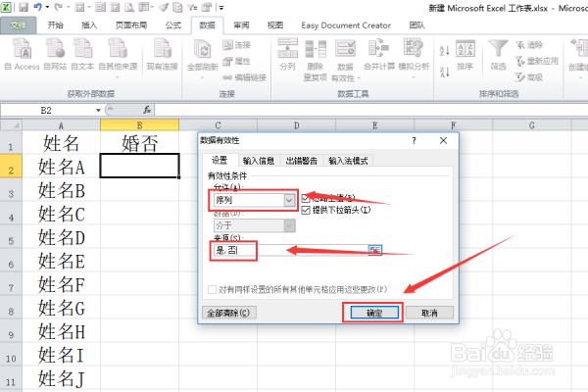Toggle the 提供下拉箭头 checkbox
Screen dimensions: 588x392
pyautogui.click(x=306, y=210)
